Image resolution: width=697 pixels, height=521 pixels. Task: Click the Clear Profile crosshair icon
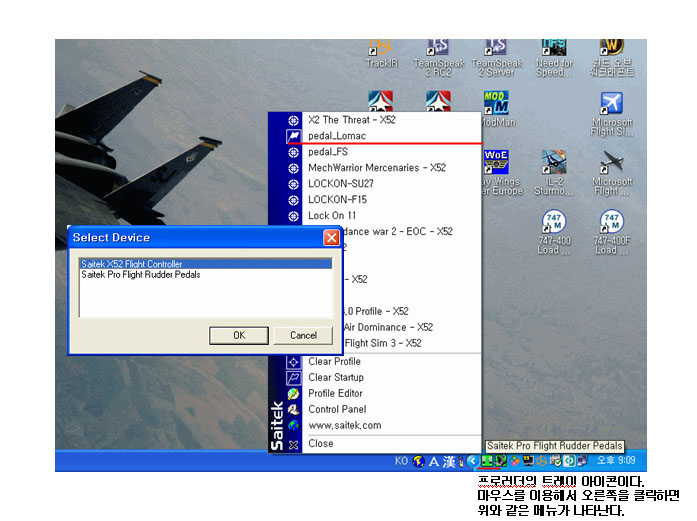click(x=293, y=362)
